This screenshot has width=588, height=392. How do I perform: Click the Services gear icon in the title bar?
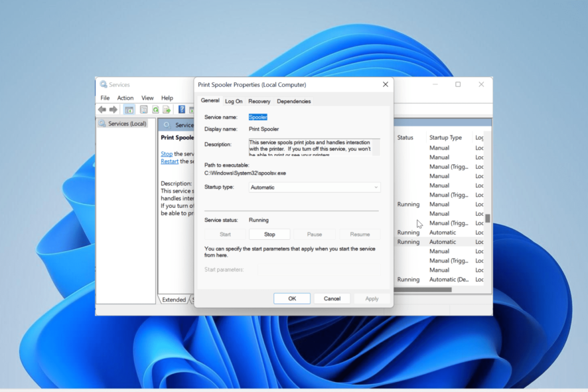[104, 84]
